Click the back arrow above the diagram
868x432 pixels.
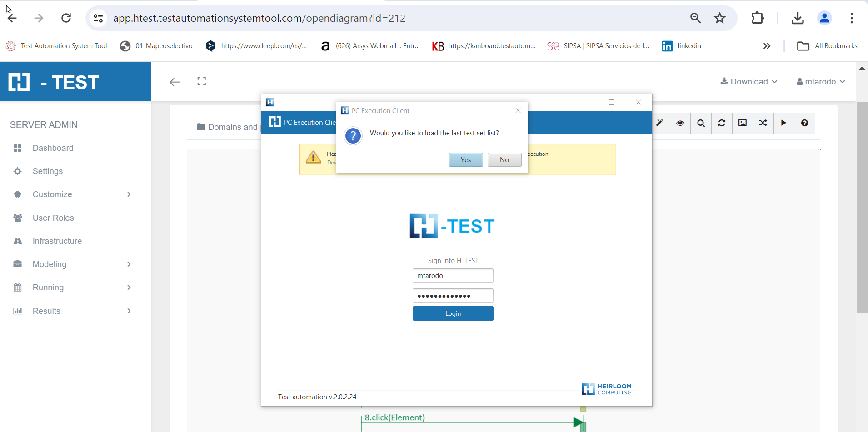point(175,82)
